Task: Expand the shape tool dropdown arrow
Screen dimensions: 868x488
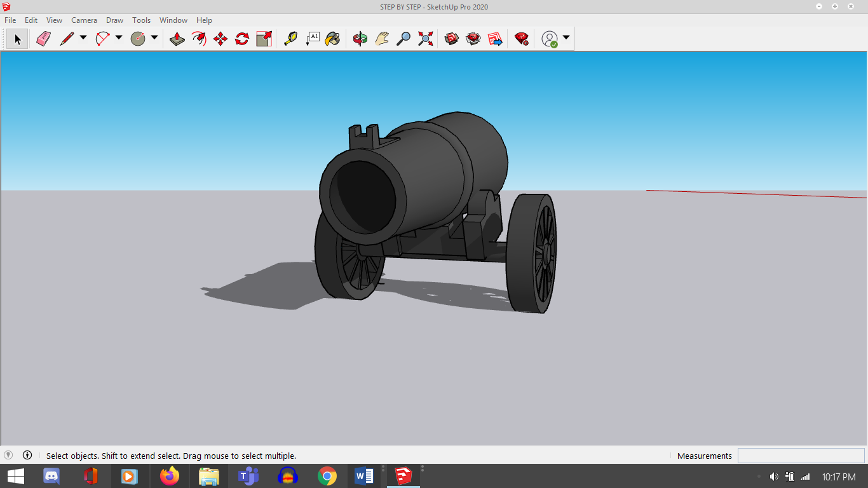Action: tap(154, 38)
